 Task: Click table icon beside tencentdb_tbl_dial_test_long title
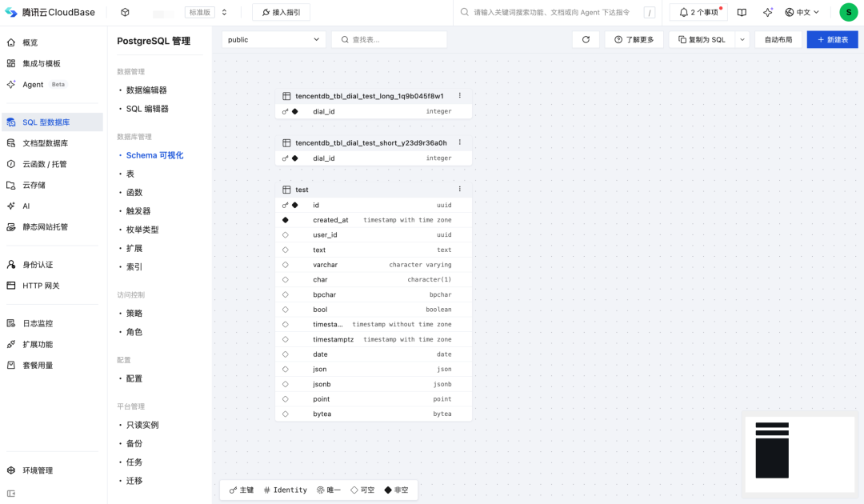click(x=286, y=96)
